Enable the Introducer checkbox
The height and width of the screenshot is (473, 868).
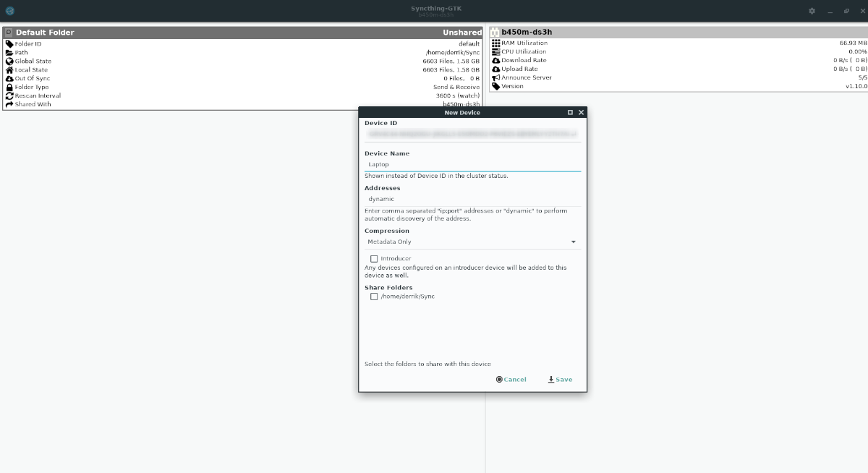pos(374,258)
